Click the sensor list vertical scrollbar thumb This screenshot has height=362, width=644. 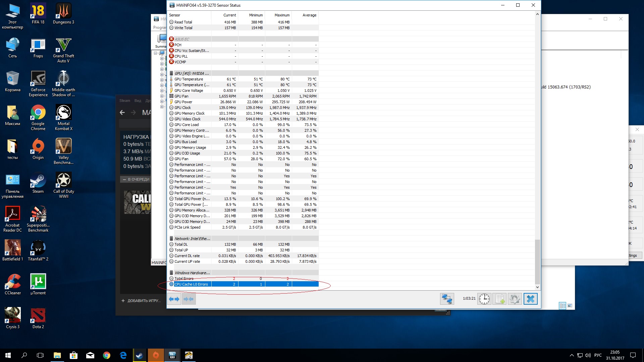537,261
